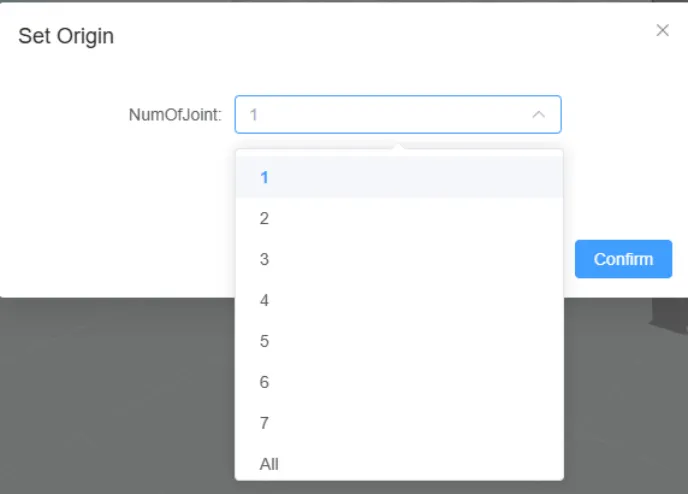689x494 pixels.
Task: Select joint 6 from the options
Action: [x=264, y=382]
